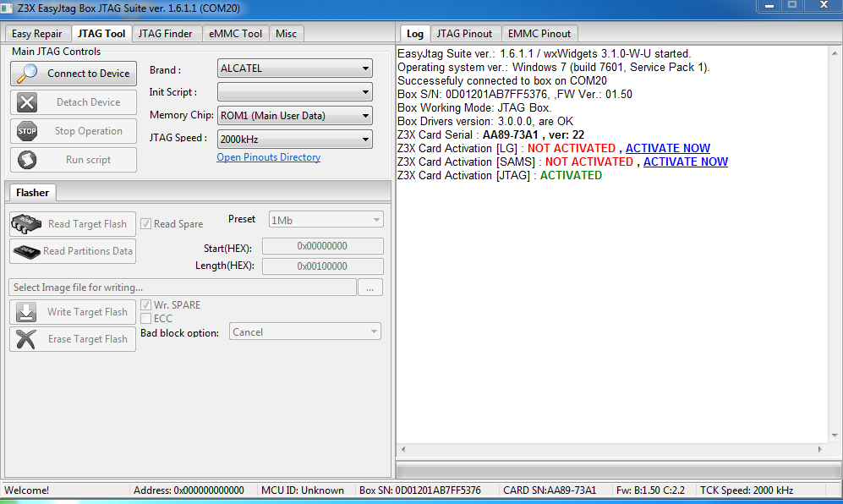Open the Bad block option dropdown
This screenshot has height=504, width=843.
(305, 331)
